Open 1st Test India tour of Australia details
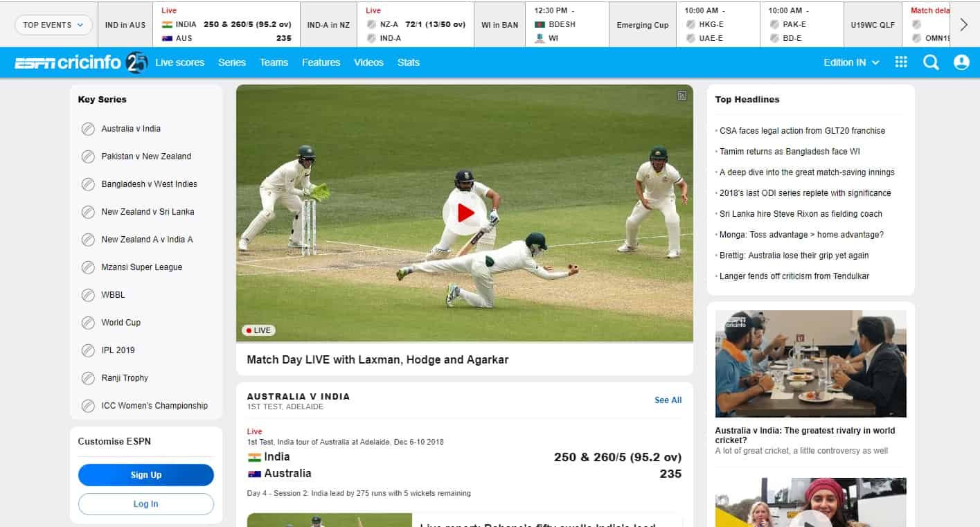The width and height of the screenshot is (980, 527). click(346, 442)
